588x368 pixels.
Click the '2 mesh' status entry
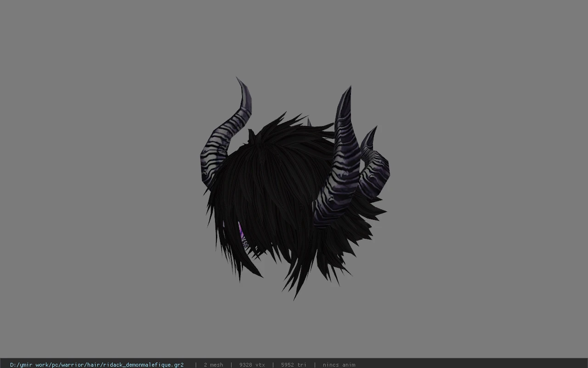[214, 365]
